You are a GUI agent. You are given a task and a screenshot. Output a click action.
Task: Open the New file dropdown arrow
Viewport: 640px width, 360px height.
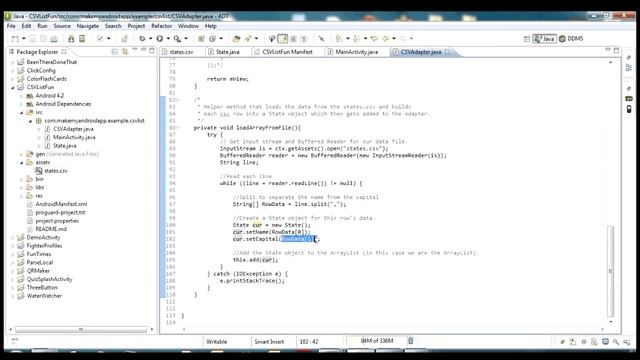[x=24, y=39]
